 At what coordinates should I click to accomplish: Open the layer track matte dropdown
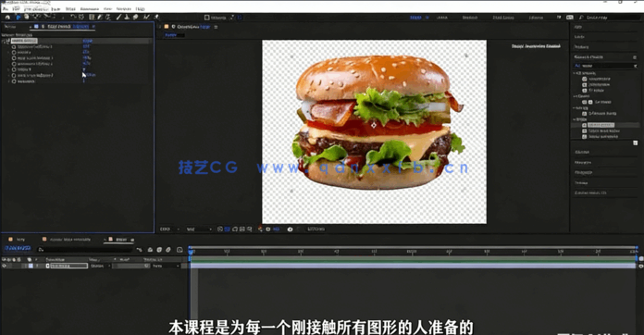click(x=131, y=266)
